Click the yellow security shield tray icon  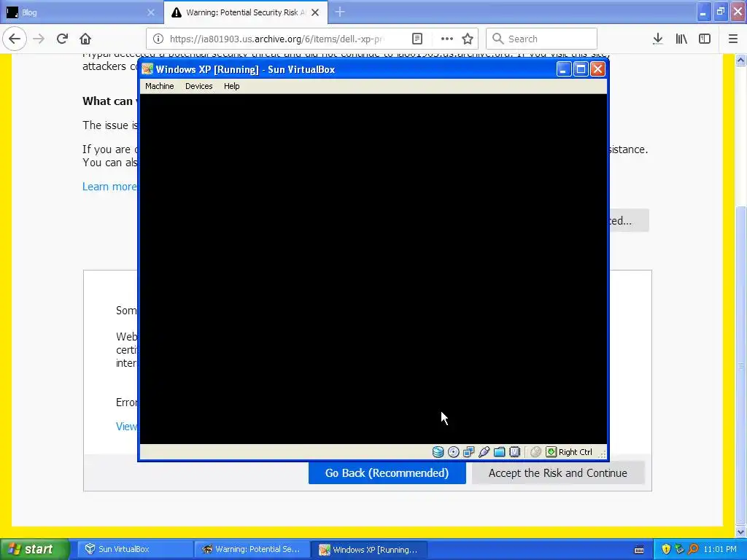[666, 549]
